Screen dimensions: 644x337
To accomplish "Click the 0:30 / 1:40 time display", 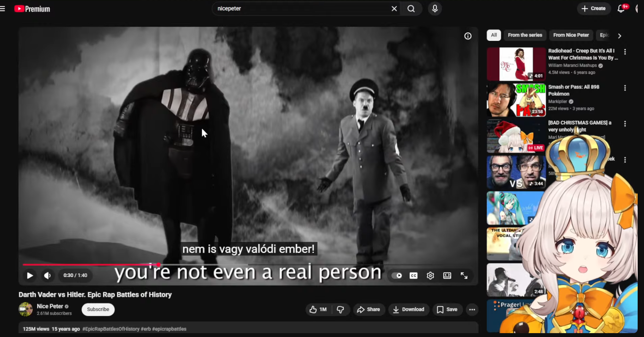I will point(75,275).
